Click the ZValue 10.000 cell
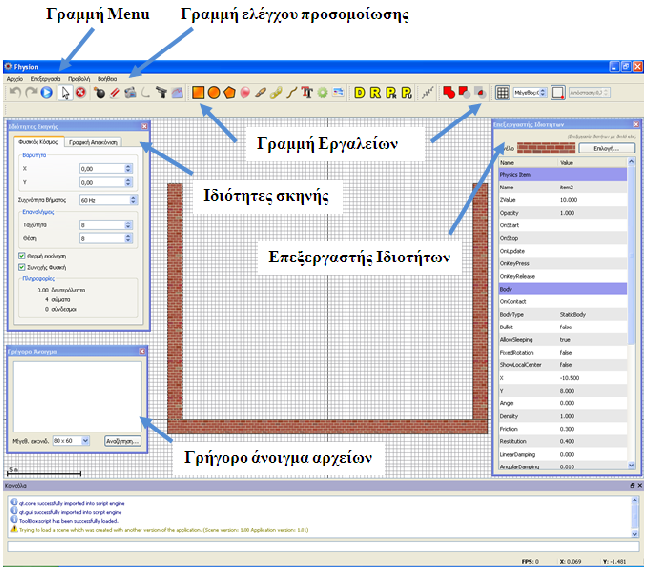 point(568,200)
